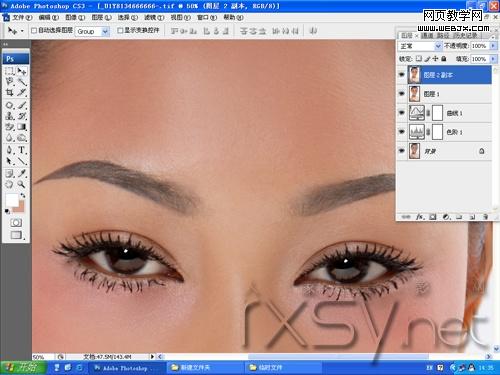The width and height of the screenshot is (500, 375).
Task: Reset default foreground and background colors
Action: [x=7, y=211]
